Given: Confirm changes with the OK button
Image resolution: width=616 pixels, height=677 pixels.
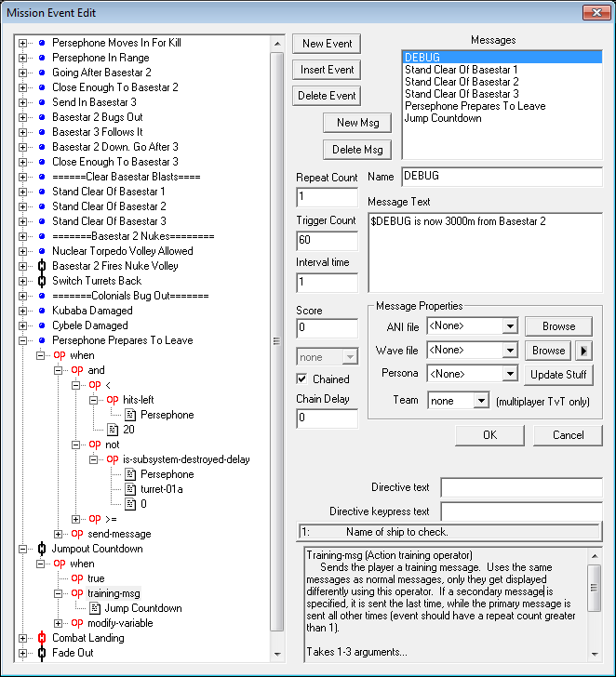Looking at the screenshot, I should [489, 435].
